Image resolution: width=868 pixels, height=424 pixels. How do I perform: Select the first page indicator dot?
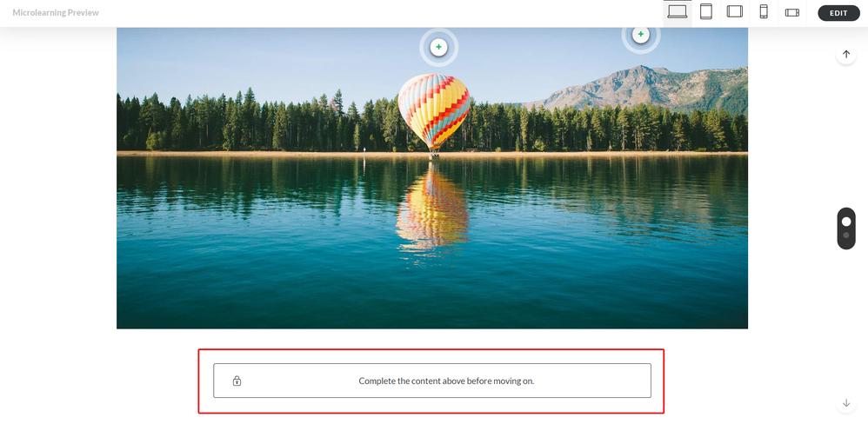tap(846, 221)
